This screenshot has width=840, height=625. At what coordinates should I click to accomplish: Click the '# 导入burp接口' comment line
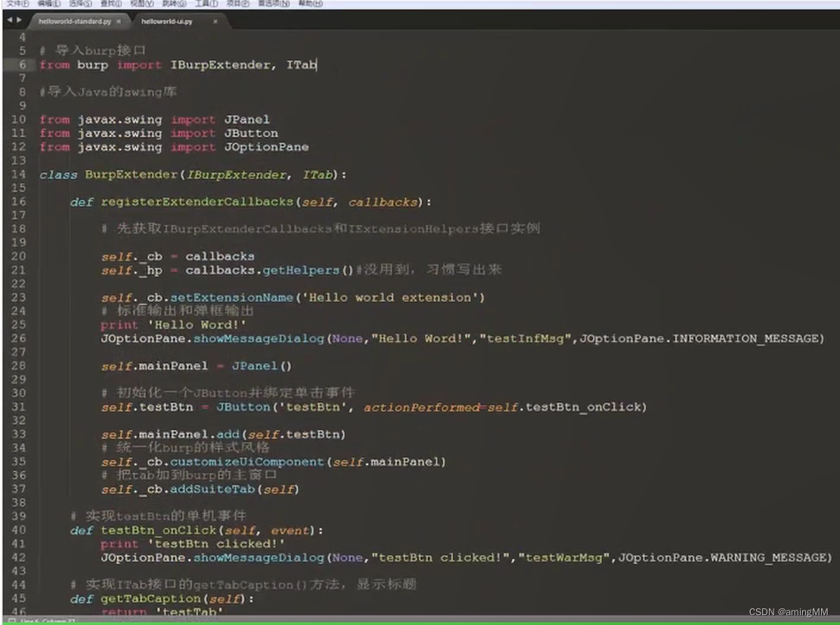pos(92,51)
